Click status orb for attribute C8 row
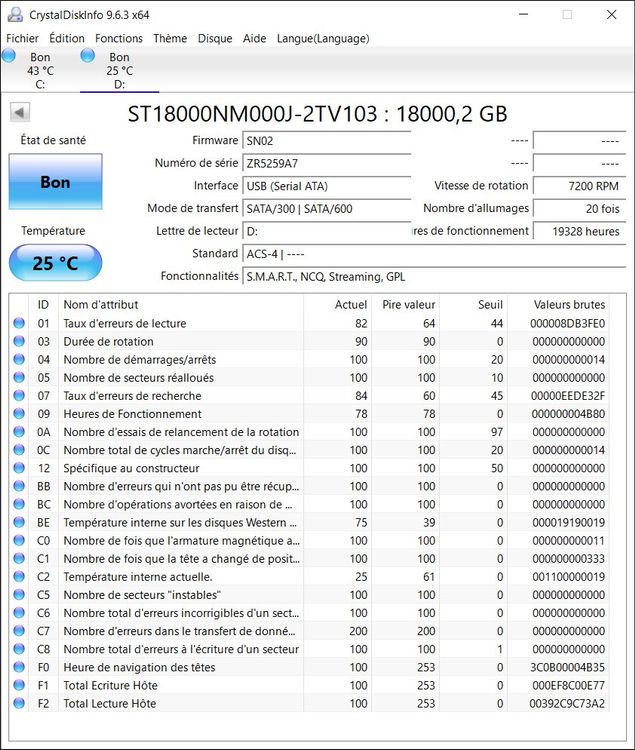The image size is (635, 750). pyautogui.click(x=19, y=649)
